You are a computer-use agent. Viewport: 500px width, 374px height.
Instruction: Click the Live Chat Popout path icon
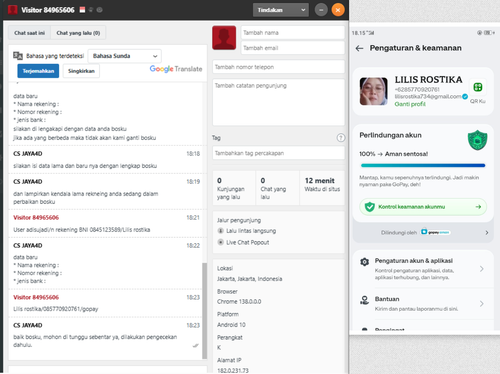220,242
